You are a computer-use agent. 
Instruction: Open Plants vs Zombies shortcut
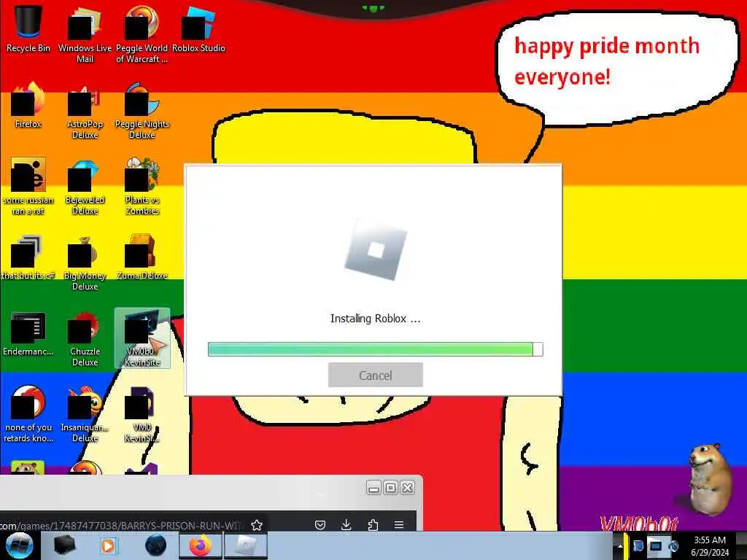coord(142,186)
